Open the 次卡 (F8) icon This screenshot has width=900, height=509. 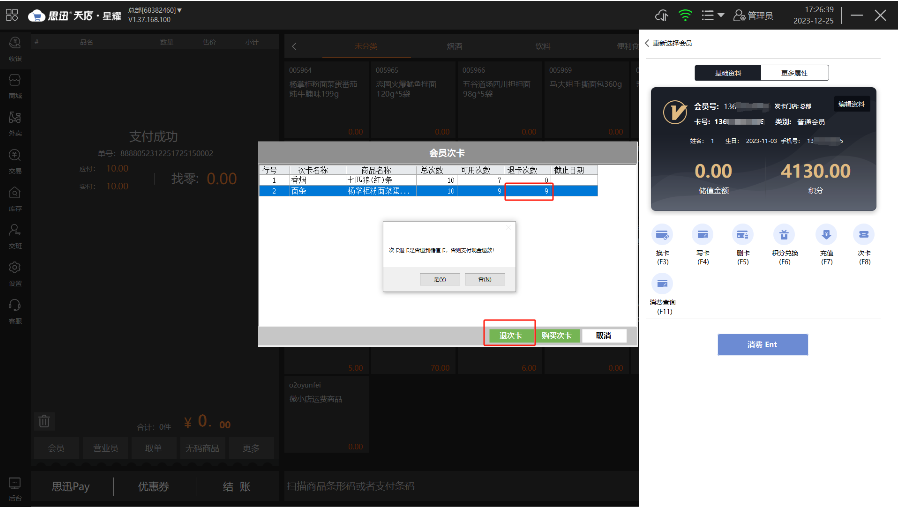click(x=864, y=234)
